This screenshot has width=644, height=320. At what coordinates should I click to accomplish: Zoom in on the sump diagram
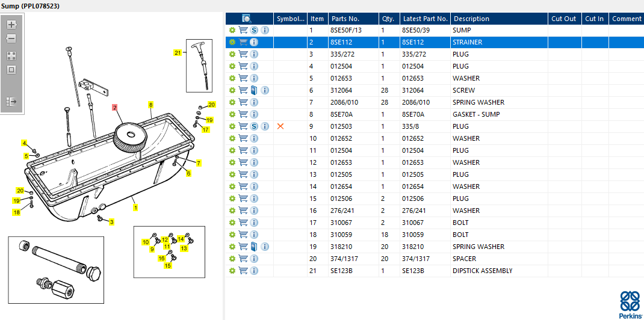pyautogui.click(x=11, y=25)
